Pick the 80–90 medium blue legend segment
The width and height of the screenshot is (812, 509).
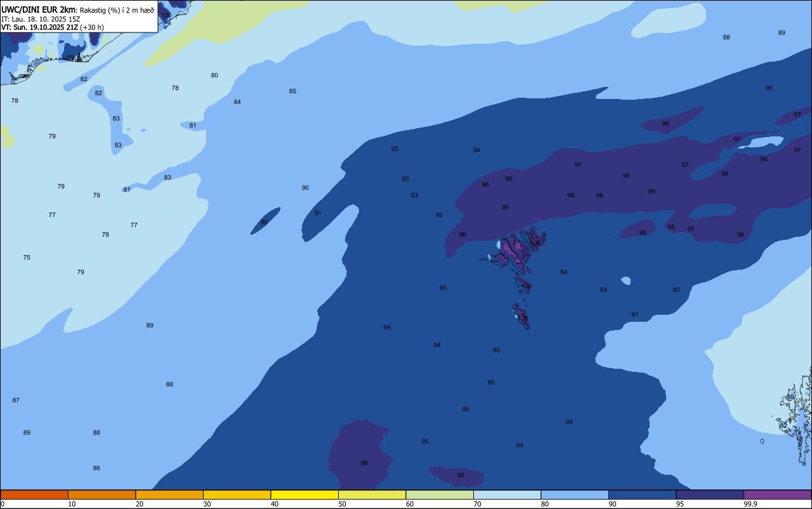575,494
